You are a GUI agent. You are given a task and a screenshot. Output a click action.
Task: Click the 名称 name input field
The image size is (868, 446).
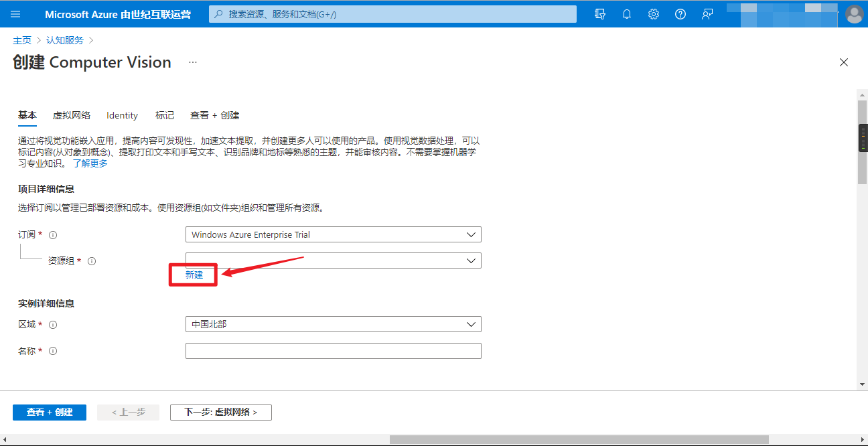click(x=333, y=351)
